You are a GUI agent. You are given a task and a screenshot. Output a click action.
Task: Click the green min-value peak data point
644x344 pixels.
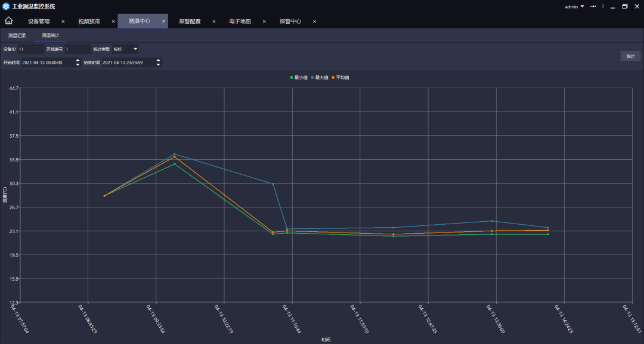coord(175,164)
